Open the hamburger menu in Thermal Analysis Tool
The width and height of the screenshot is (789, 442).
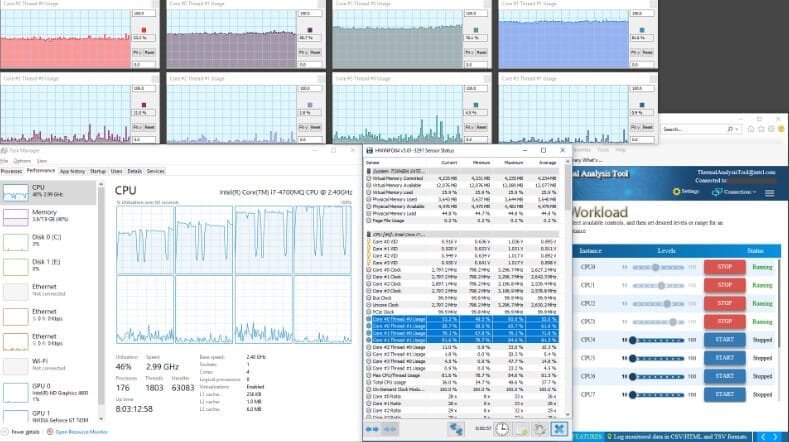tap(769, 192)
